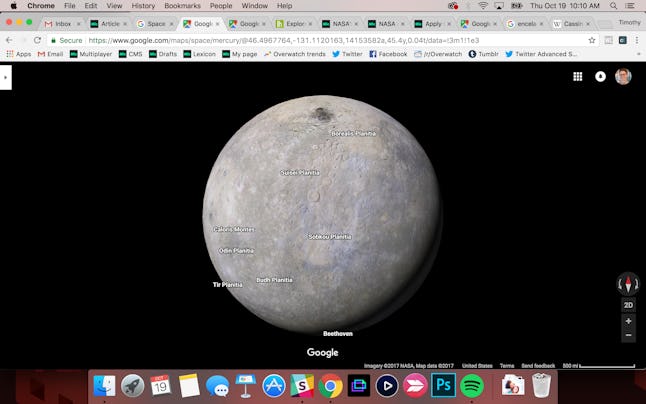646x404 pixels.
Task: Open the Twitter bookmark
Action: [347, 54]
